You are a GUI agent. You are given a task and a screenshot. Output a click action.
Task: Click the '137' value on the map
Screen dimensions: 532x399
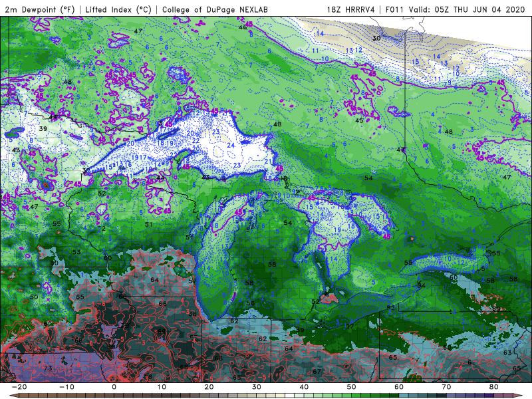tap(348, 327)
